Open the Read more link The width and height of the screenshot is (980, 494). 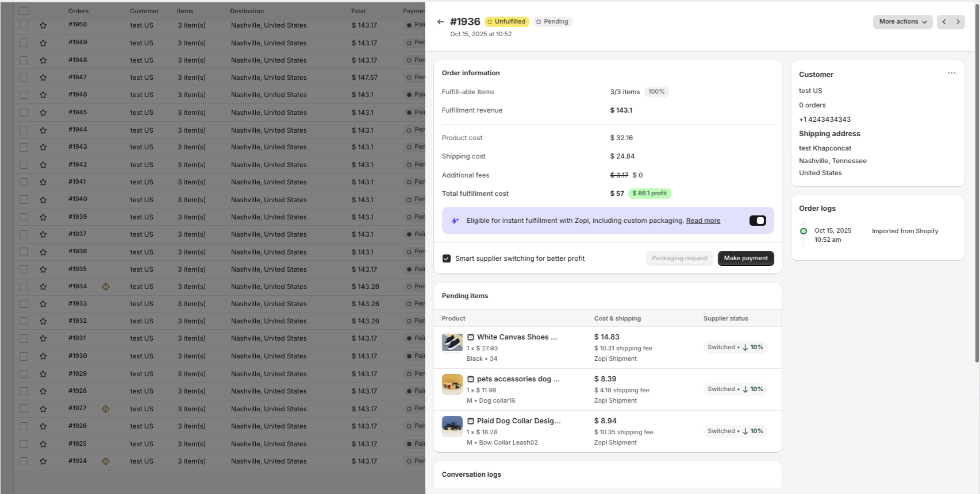[702, 221]
